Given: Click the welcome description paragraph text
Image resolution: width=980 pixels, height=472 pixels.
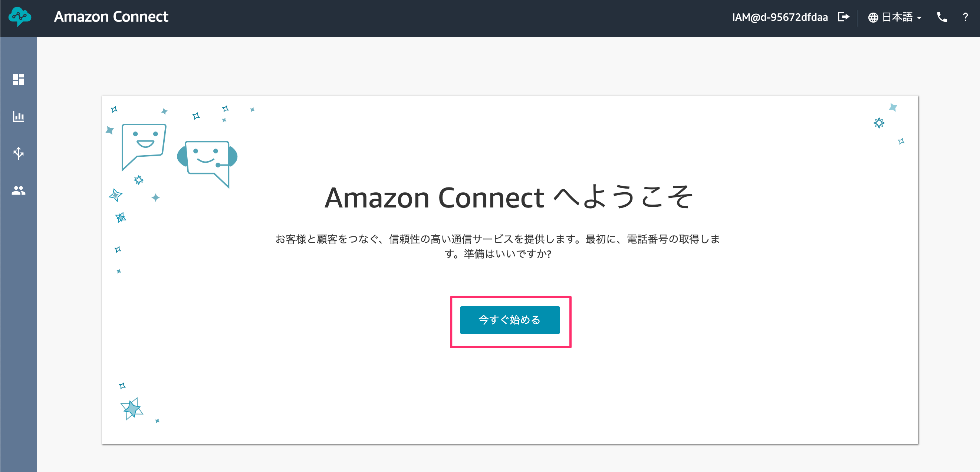Looking at the screenshot, I should pos(498,246).
